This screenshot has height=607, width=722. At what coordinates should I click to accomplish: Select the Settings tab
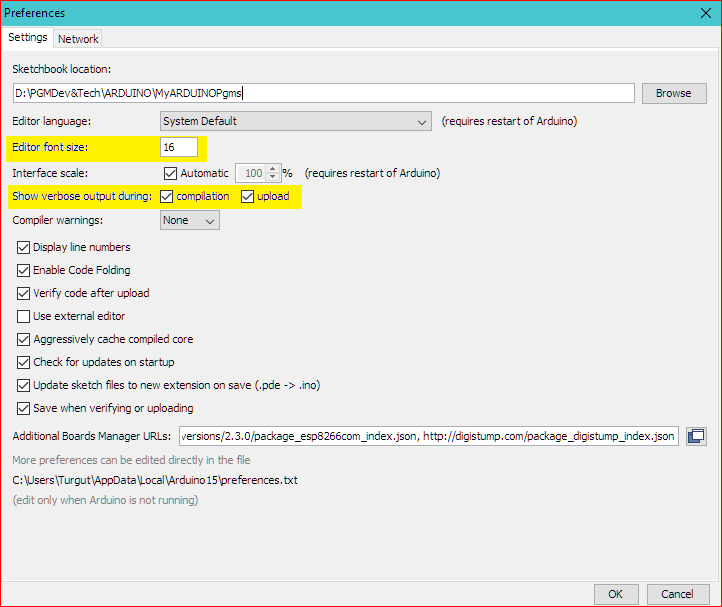tap(28, 37)
